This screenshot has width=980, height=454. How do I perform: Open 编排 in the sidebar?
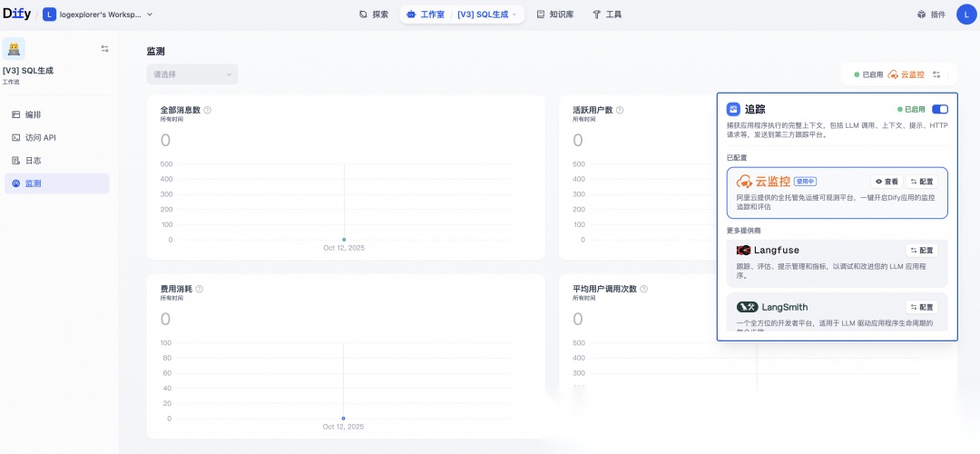(57, 114)
